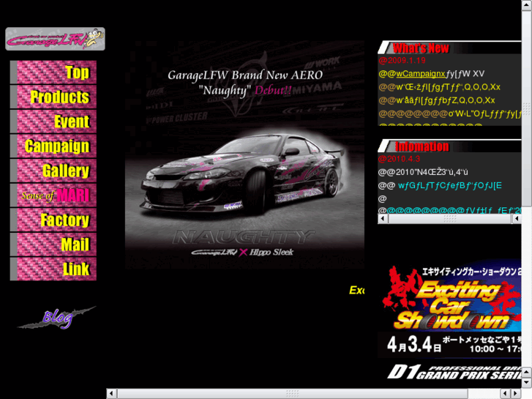Open the Sense of MARI page
The width and height of the screenshot is (532, 399).
click(53, 195)
